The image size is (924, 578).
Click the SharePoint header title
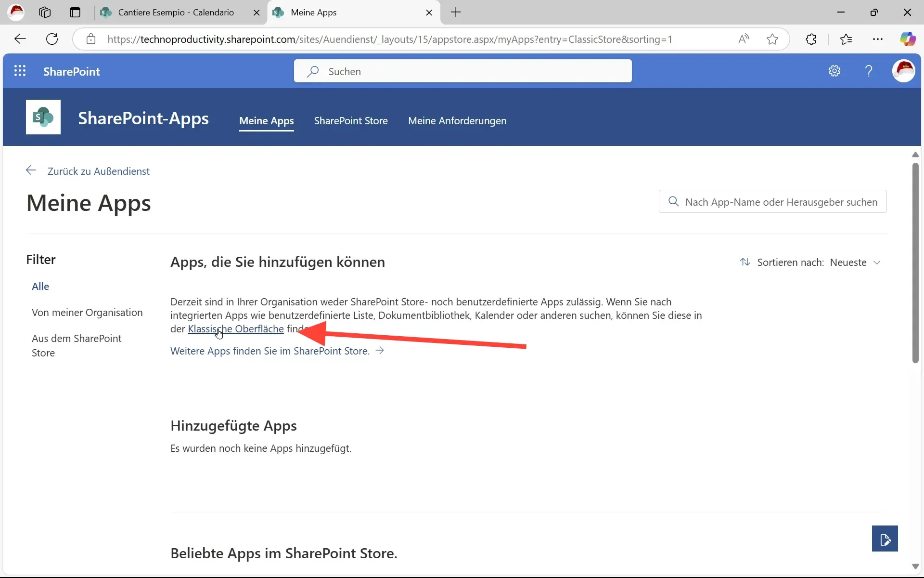(72, 71)
